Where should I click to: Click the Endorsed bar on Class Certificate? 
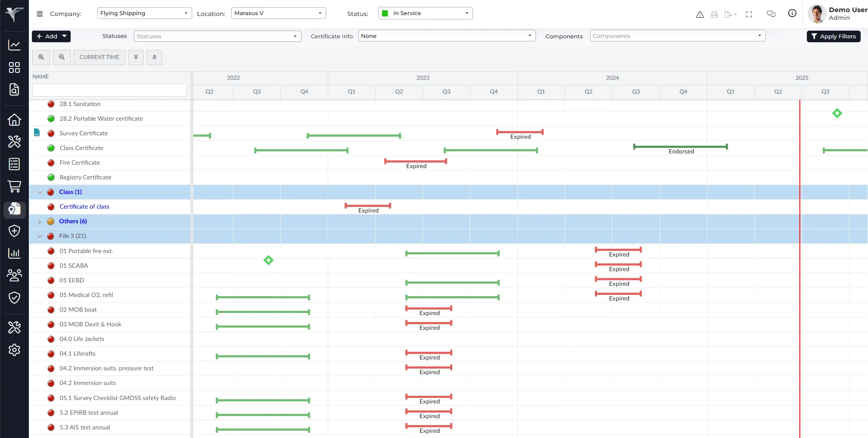(680, 147)
